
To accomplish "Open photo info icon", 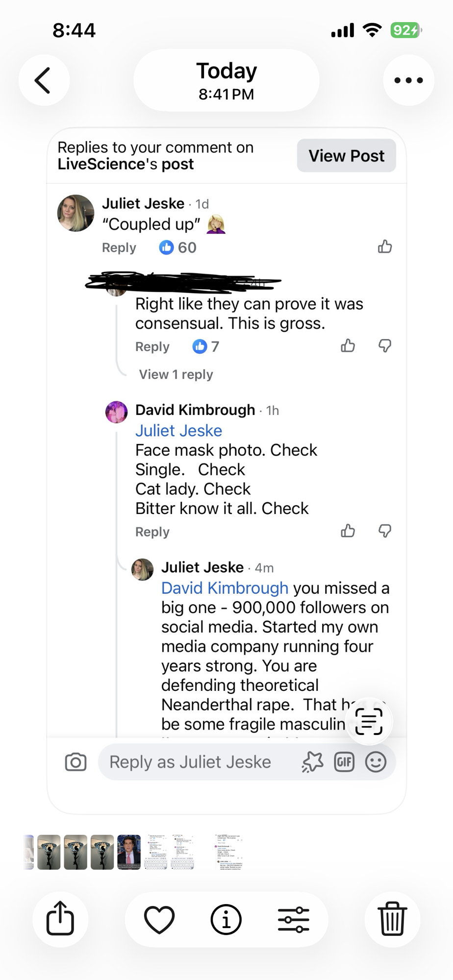I will coord(226,919).
